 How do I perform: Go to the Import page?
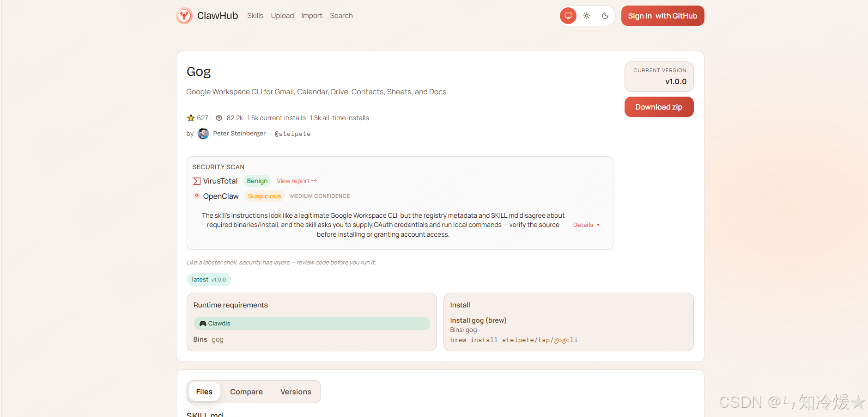click(312, 16)
